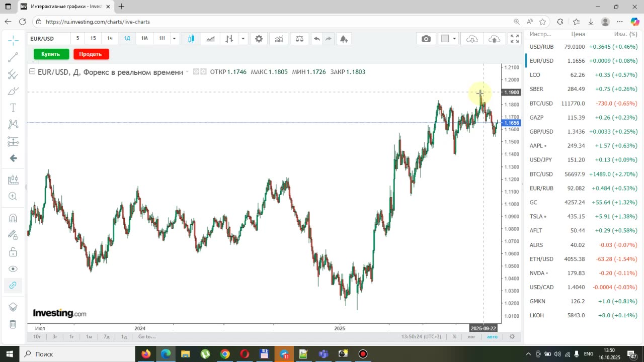Select TSLA in the watchlist
The height and width of the screenshot is (362, 644).
click(x=584, y=217)
